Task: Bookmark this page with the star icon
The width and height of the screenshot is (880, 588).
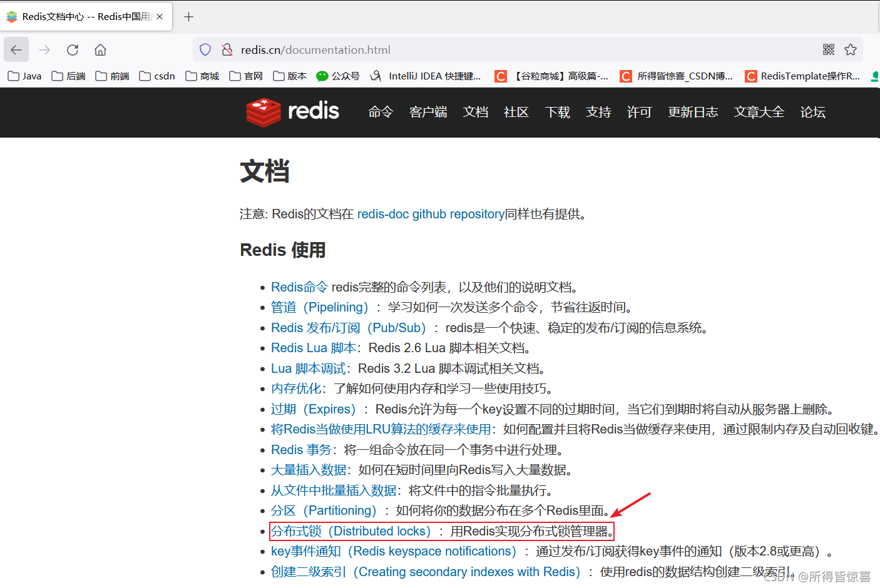Action: coord(851,49)
